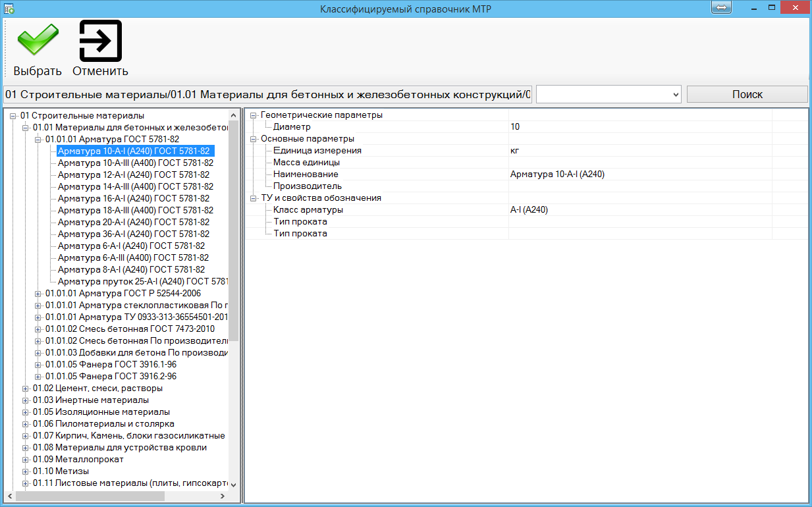Expand 01.01.01 Арматура ТУ 0933-313 node
This screenshot has width=812, height=507.
38,317
